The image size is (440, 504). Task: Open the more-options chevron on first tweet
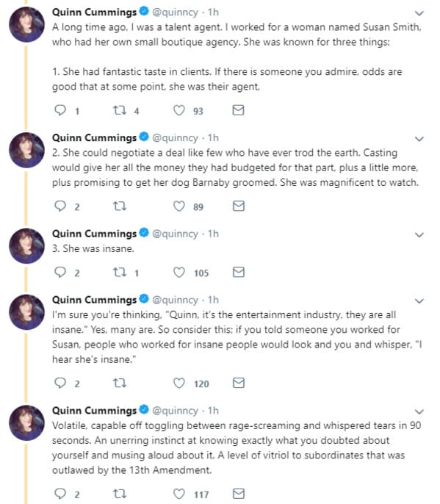pos(419,13)
